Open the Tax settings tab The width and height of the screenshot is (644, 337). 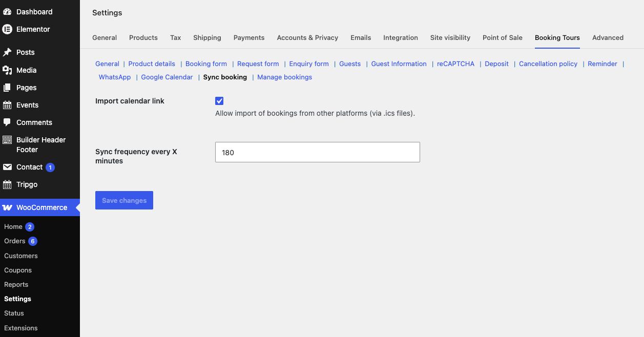pyautogui.click(x=176, y=37)
